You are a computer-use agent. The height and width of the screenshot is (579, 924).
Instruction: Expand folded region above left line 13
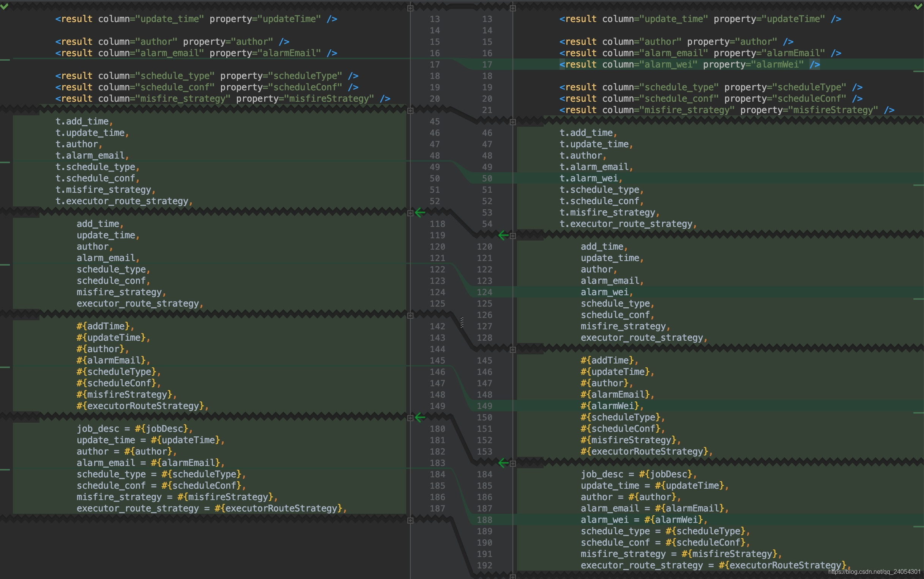(410, 8)
